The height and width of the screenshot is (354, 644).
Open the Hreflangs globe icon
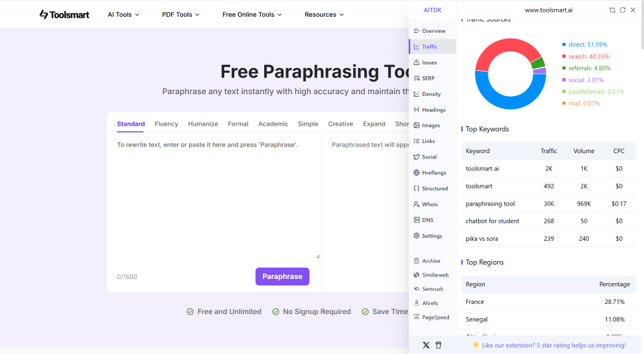tap(416, 172)
